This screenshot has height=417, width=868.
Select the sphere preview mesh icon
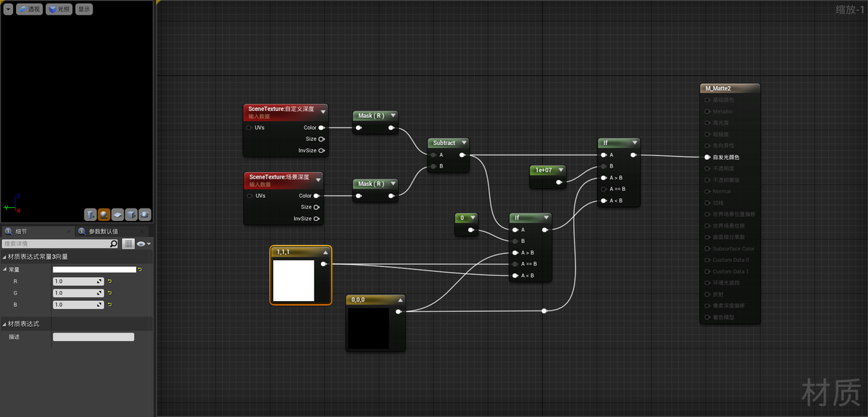104,214
